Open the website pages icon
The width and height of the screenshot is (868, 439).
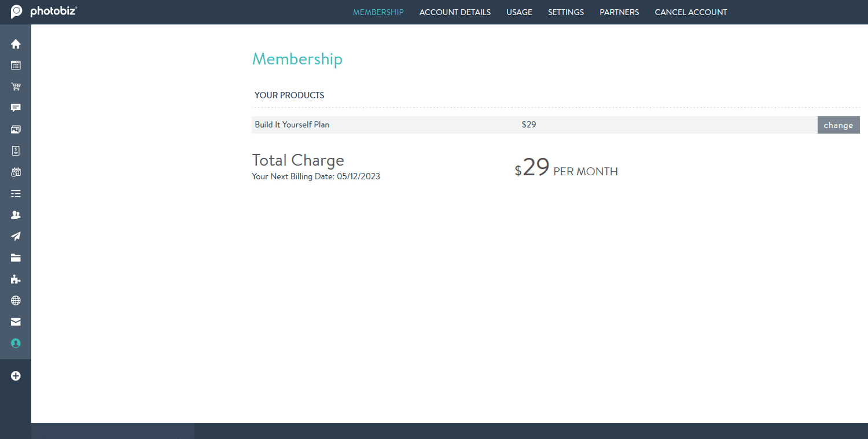click(16, 65)
